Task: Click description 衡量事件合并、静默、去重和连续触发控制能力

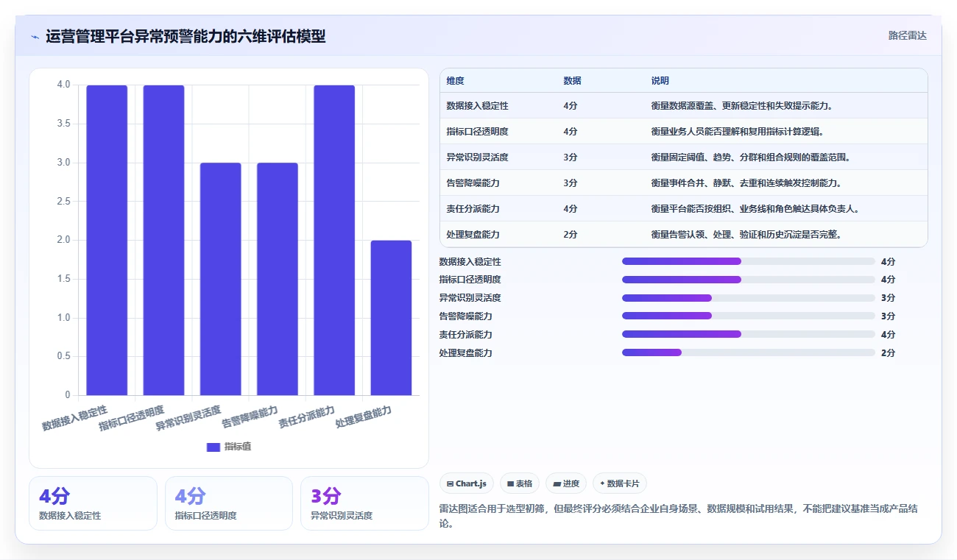Action: [x=746, y=182]
